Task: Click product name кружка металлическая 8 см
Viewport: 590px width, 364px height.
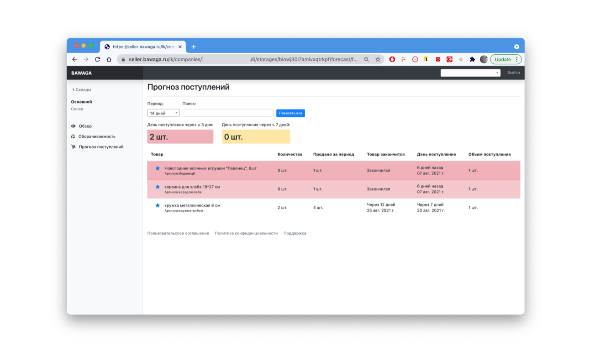Action: 192,205
